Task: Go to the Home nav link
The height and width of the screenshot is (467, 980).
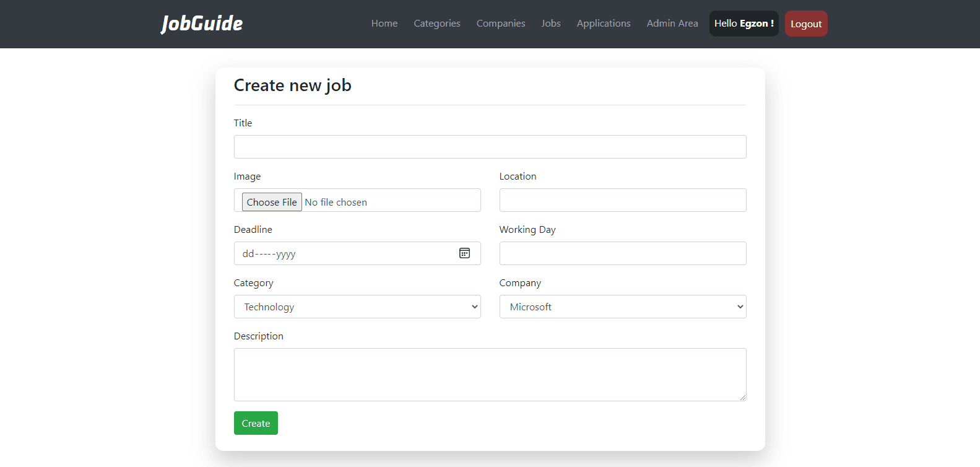Action: [384, 24]
